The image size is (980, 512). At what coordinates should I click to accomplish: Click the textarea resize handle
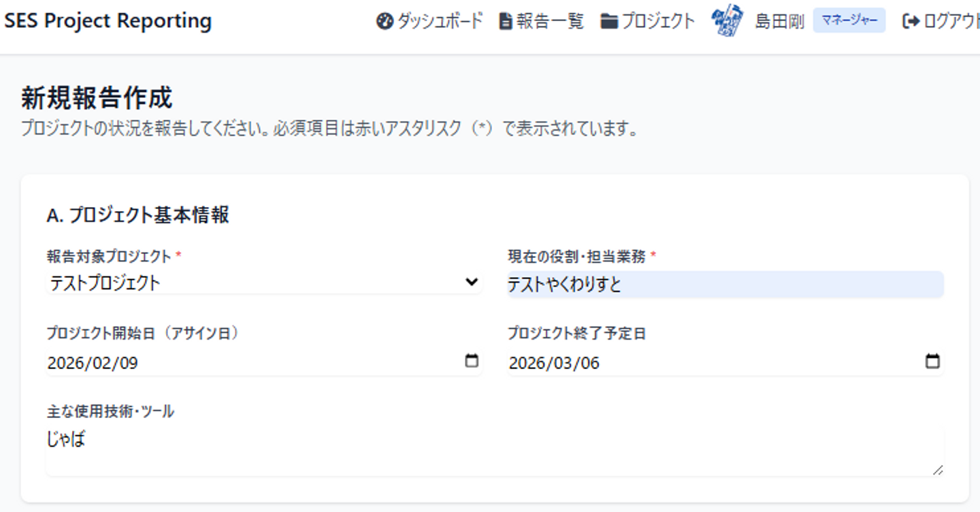938,469
